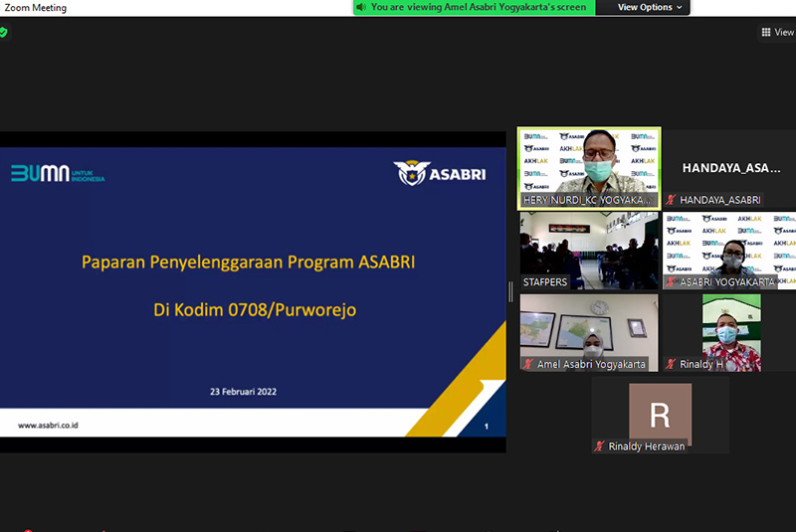Click Rinaldy Herawan avatar letter R

[x=660, y=414]
